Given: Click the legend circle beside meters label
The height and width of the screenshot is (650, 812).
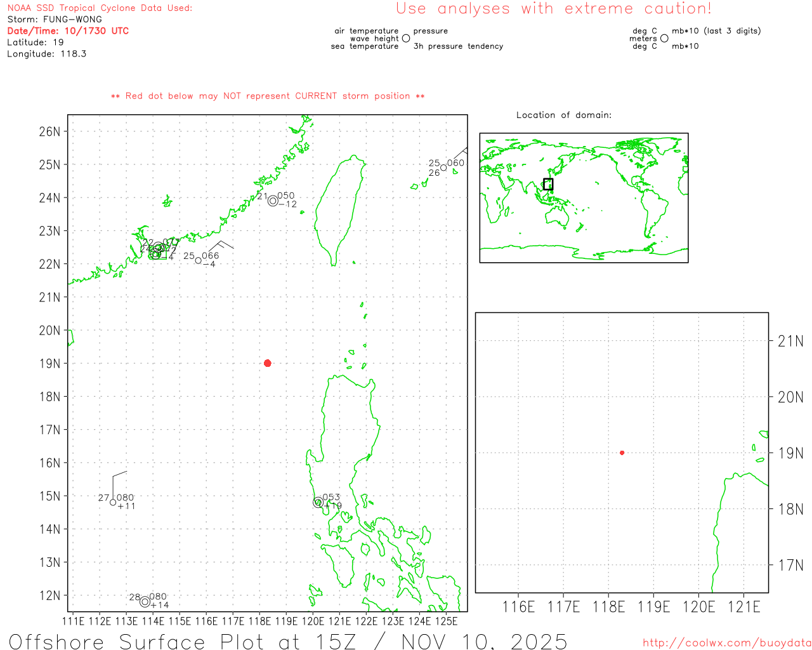Looking at the screenshot, I should 664,39.
